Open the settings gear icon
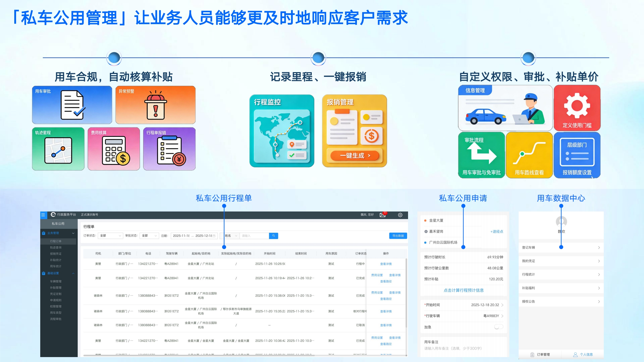644x362 pixels. (400, 215)
